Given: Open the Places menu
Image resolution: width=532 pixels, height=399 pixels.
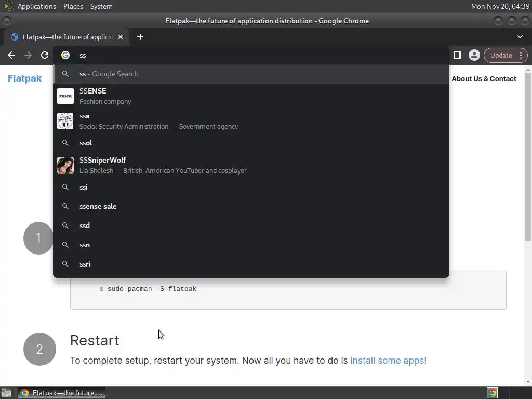Looking at the screenshot, I should point(73,6).
